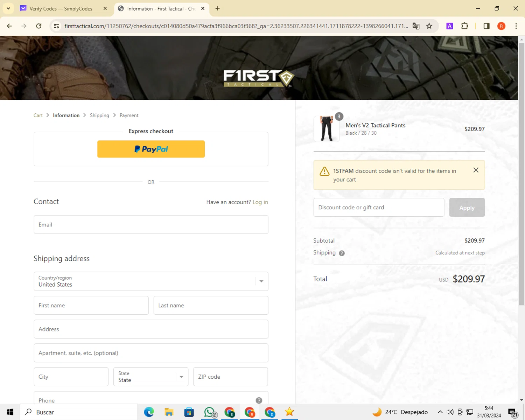
Task: Open the browser extensions puzzle icon
Action: coord(464,26)
